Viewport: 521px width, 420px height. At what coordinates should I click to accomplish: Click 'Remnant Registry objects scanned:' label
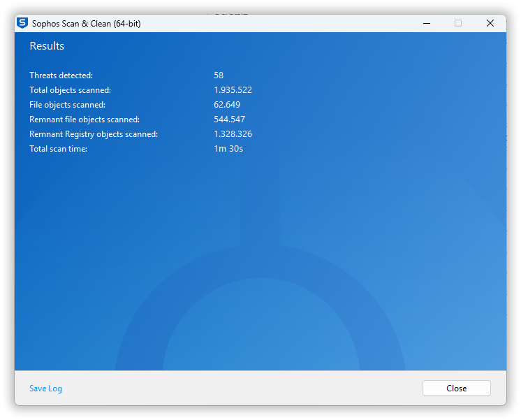[94, 134]
